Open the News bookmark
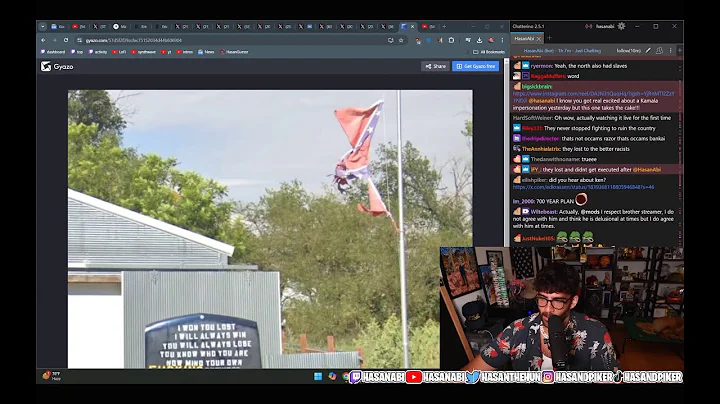This screenshot has width=720, height=404. pos(206,52)
